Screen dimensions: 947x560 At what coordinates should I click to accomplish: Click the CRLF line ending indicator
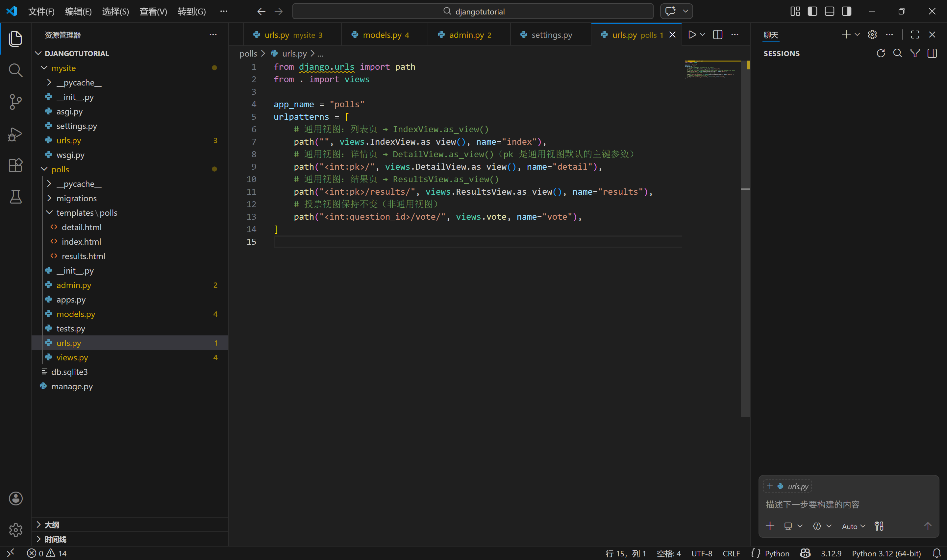coord(731,553)
